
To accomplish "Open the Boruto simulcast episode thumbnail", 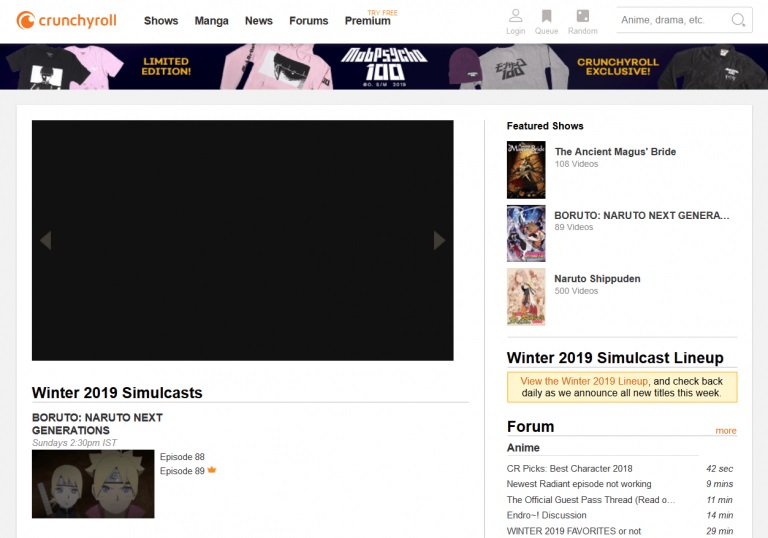I will [x=93, y=484].
